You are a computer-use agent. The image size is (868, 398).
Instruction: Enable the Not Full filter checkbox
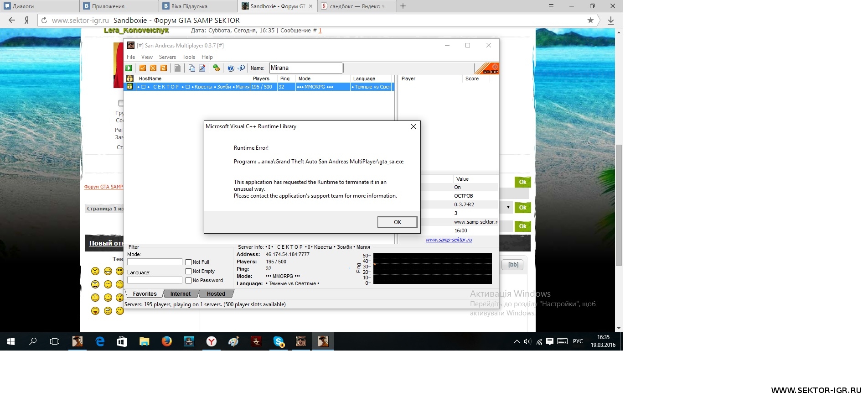(x=188, y=262)
